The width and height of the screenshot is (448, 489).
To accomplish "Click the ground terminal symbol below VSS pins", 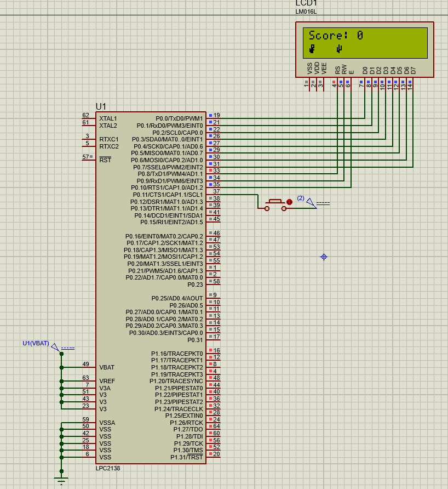I will [x=61, y=481].
